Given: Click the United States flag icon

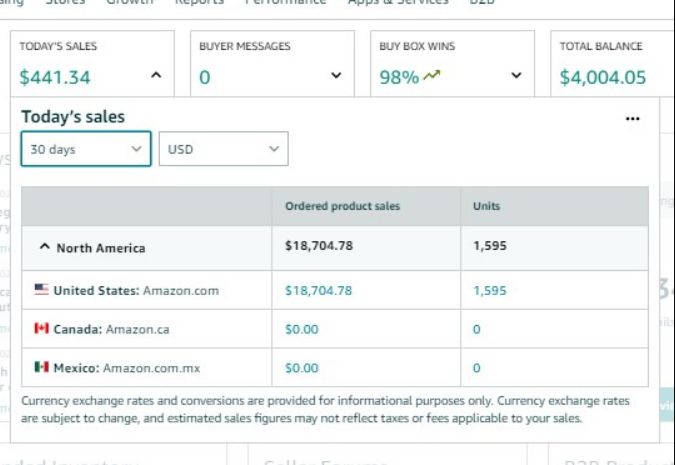Looking at the screenshot, I should point(41,289).
